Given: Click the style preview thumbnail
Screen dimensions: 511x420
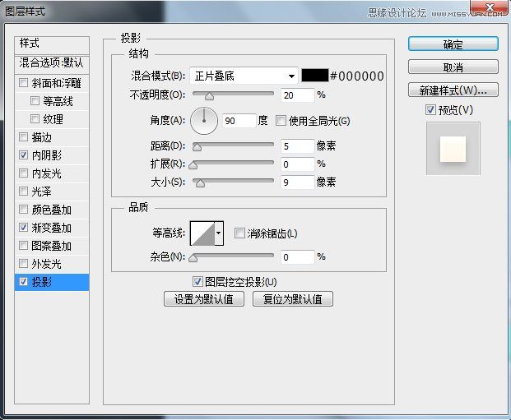Looking at the screenshot, I should coord(453,149).
